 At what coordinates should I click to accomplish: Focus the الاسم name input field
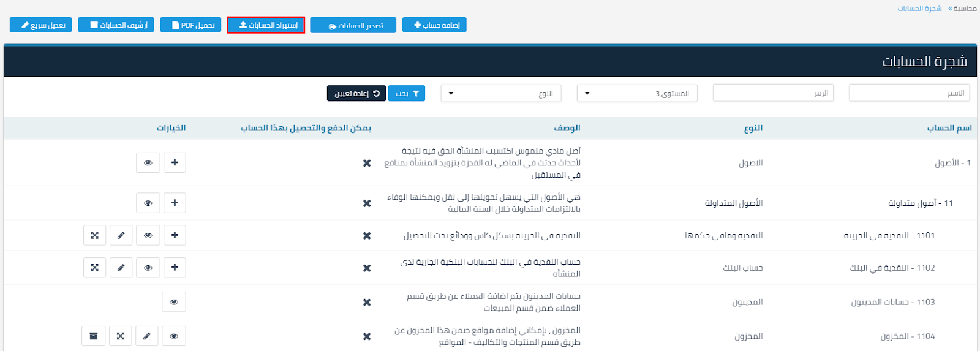910,93
